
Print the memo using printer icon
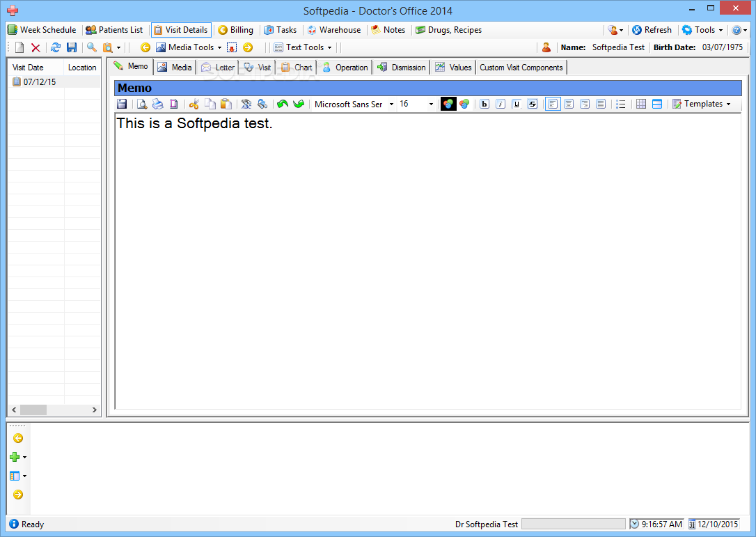157,104
